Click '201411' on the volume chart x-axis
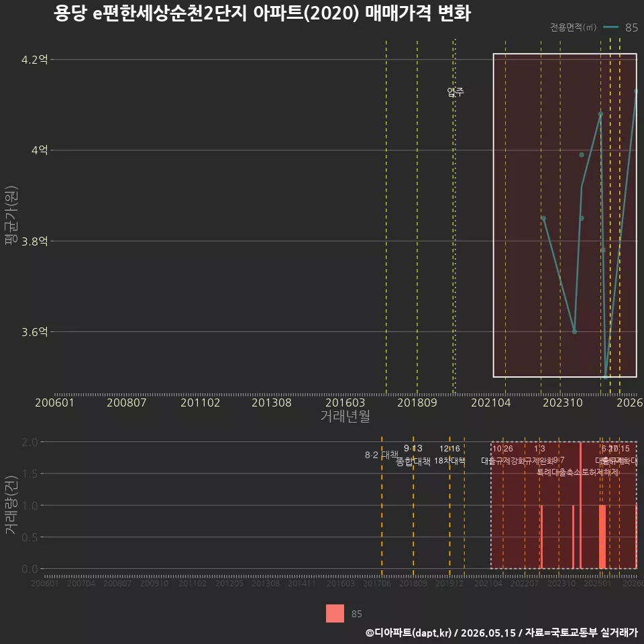 pyautogui.click(x=302, y=583)
